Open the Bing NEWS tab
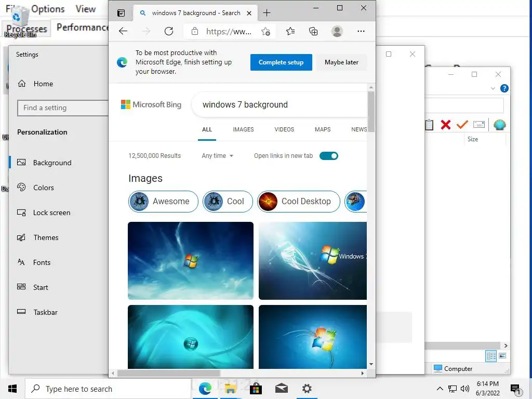 tap(359, 129)
